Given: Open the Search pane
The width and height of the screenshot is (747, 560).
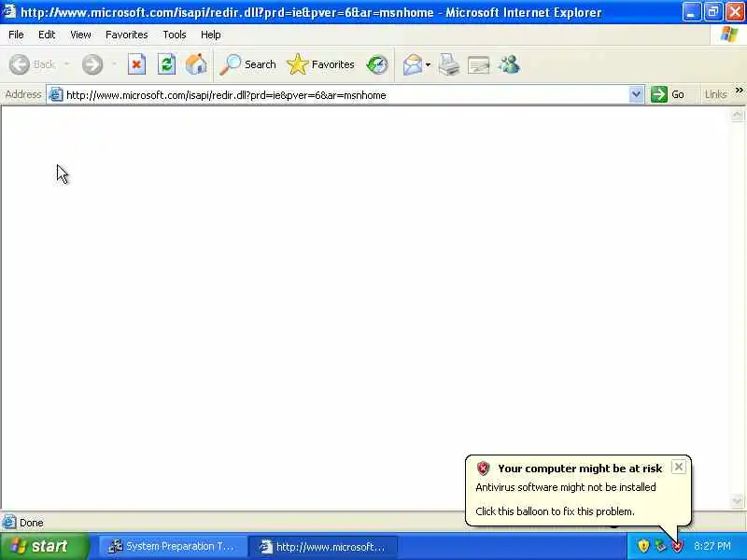Looking at the screenshot, I should (x=247, y=64).
